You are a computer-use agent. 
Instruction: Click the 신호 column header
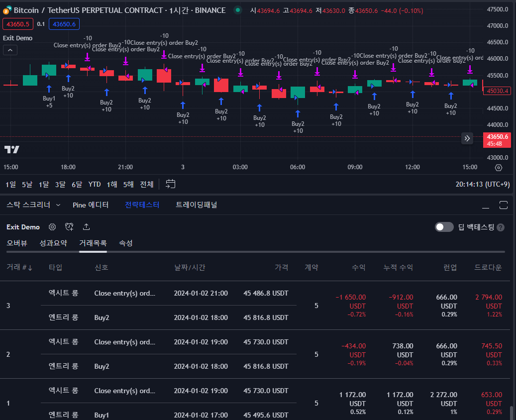coord(102,267)
